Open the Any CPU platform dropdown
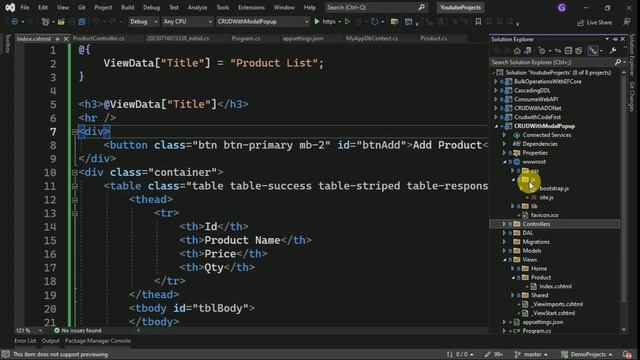 [x=187, y=22]
